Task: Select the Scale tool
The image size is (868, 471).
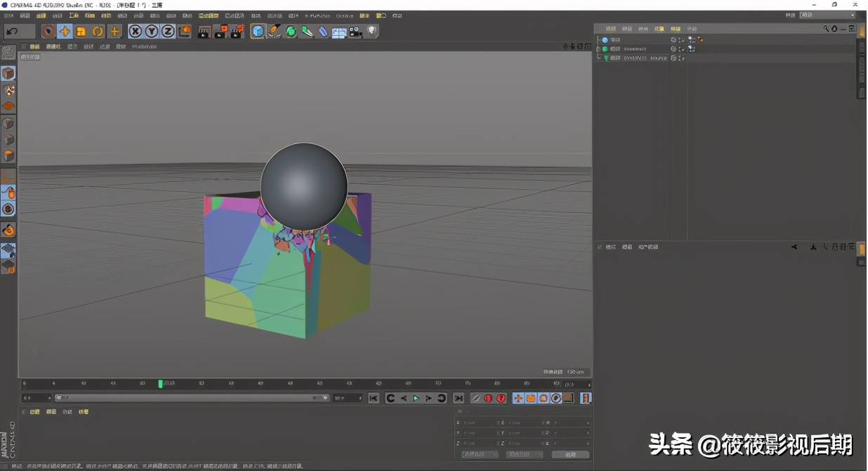Action: coord(80,31)
